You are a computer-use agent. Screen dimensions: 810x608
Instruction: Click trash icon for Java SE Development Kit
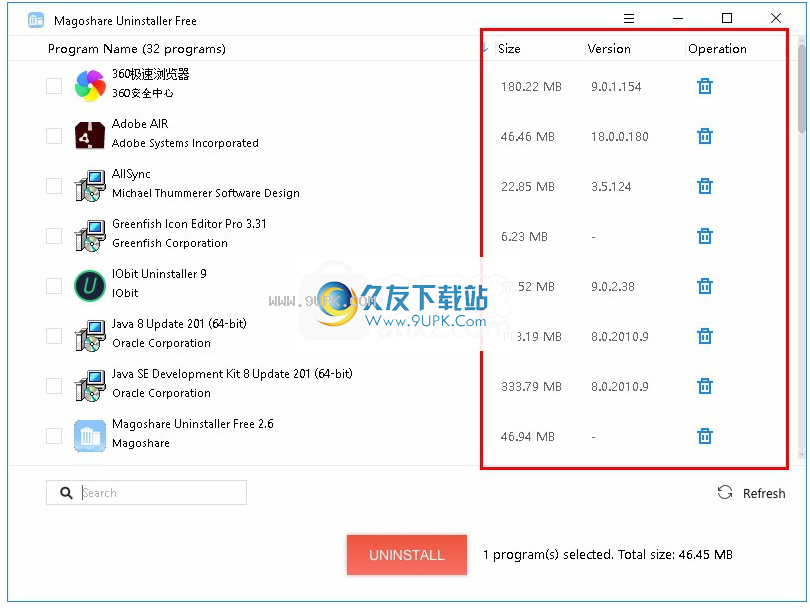705,386
